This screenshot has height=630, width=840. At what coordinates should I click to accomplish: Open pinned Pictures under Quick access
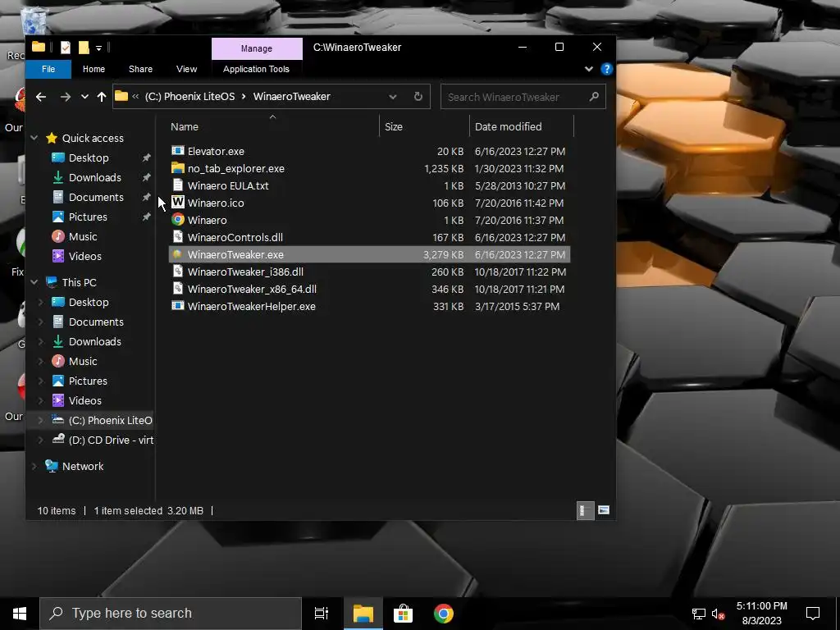(x=88, y=217)
